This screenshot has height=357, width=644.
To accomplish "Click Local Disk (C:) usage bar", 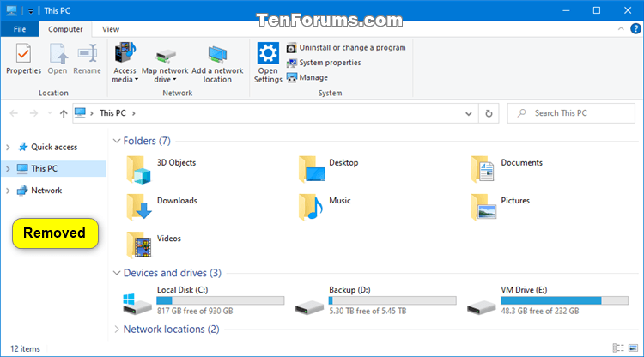I will pyautogui.click(x=220, y=300).
